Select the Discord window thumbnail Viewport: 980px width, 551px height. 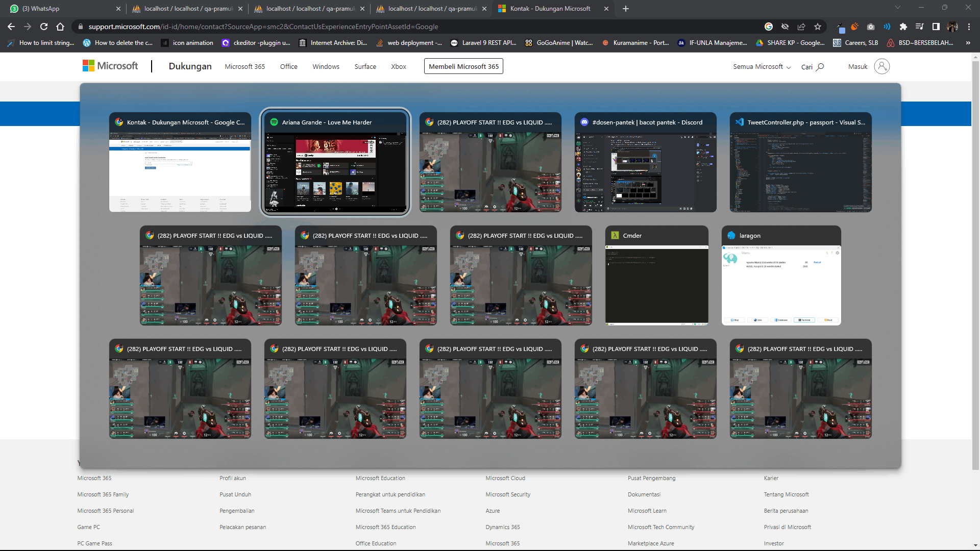(x=645, y=162)
